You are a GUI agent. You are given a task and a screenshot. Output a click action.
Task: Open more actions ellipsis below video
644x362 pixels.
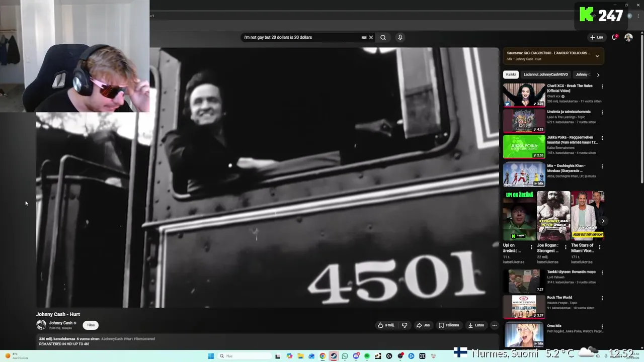(x=494, y=325)
